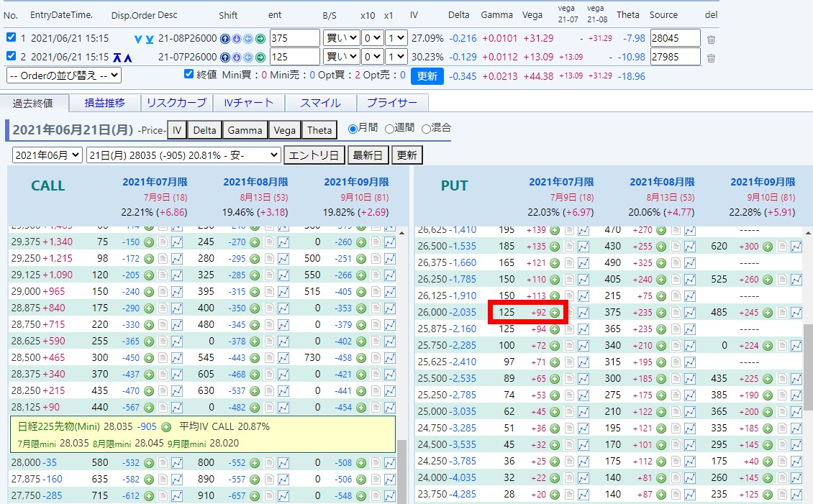The width and height of the screenshot is (813, 504).
Task: Show Gamma values with the Gamma button
Action: point(245,130)
